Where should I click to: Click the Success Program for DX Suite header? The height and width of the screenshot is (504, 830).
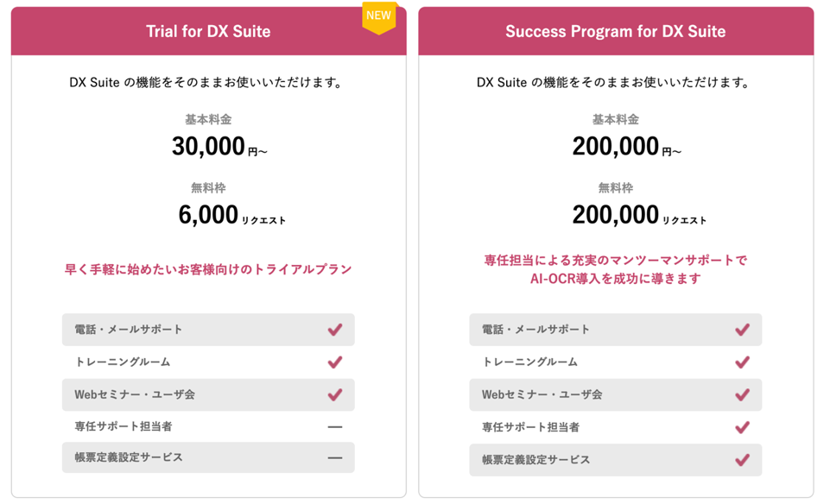click(x=615, y=32)
